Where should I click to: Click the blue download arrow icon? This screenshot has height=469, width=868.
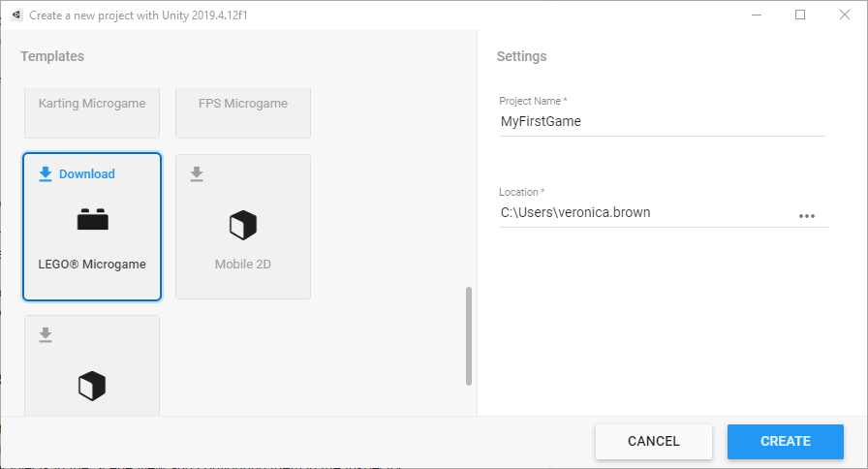[45, 174]
